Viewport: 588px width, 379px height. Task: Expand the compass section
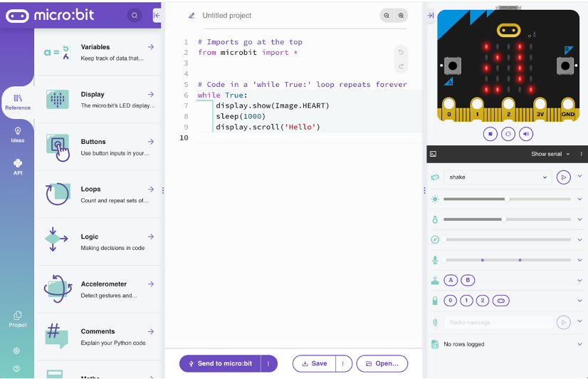[579, 239]
